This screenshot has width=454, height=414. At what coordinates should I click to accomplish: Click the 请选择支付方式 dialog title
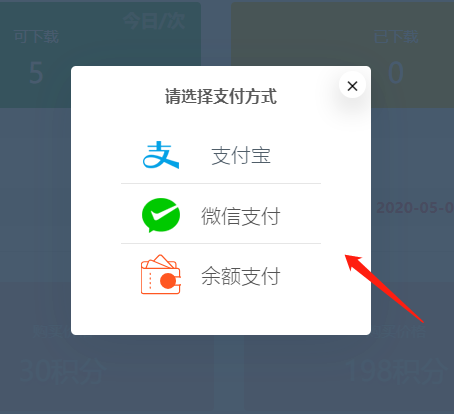point(221,97)
